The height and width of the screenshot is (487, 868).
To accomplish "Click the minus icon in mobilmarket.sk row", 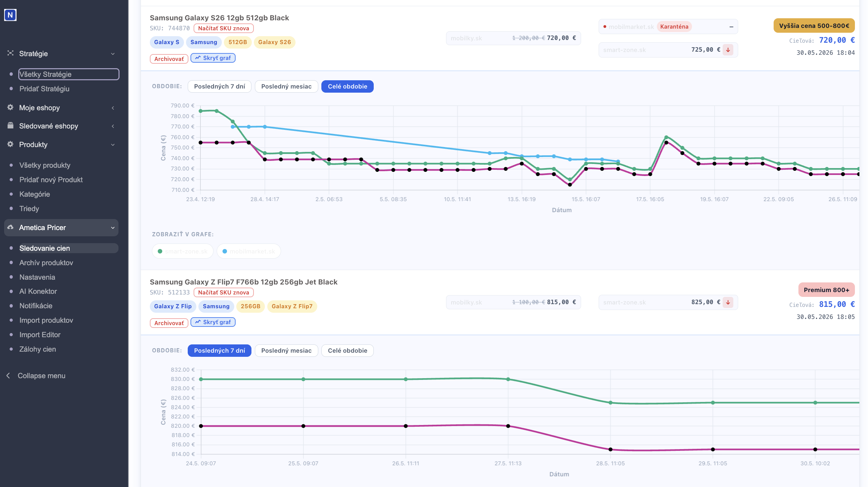I will [x=731, y=27].
